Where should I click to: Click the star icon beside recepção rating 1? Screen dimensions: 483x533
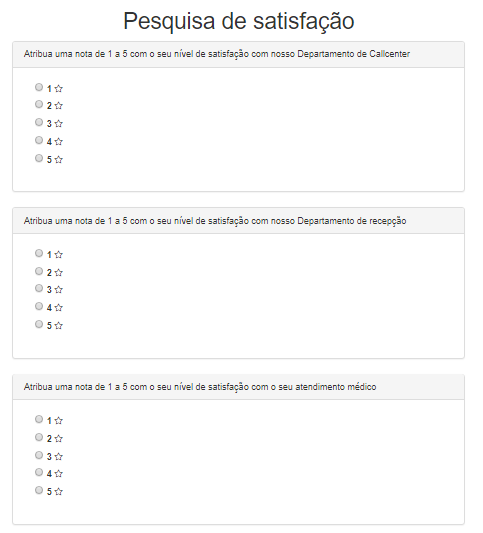(58, 255)
